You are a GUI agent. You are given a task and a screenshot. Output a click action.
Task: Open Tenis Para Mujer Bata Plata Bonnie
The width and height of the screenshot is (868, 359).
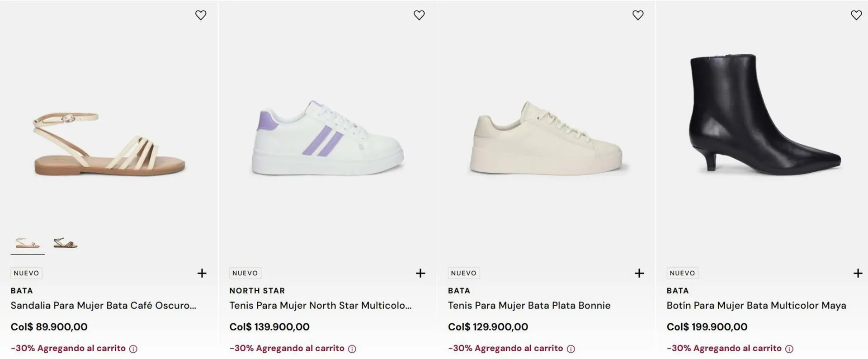tap(529, 306)
